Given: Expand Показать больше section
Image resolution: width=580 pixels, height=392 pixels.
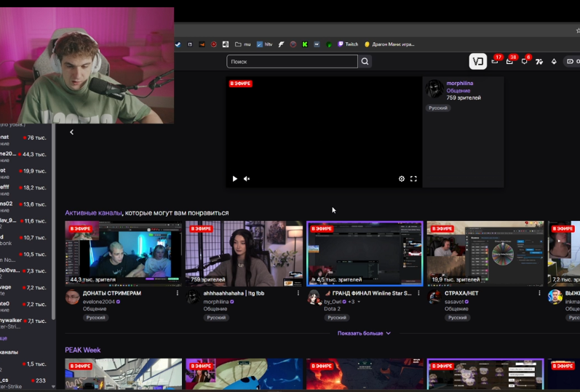Looking at the screenshot, I should (364, 333).
